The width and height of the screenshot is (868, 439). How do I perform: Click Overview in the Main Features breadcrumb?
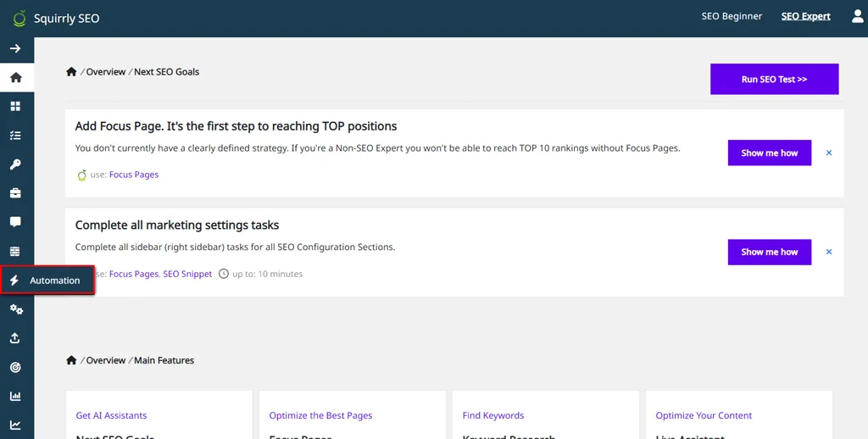pos(106,360)
